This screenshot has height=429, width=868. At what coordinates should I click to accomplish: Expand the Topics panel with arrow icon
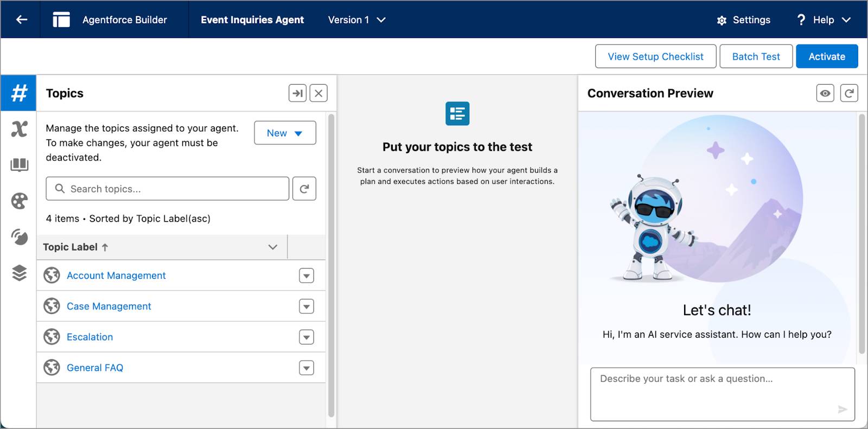(x=297, y=93)
